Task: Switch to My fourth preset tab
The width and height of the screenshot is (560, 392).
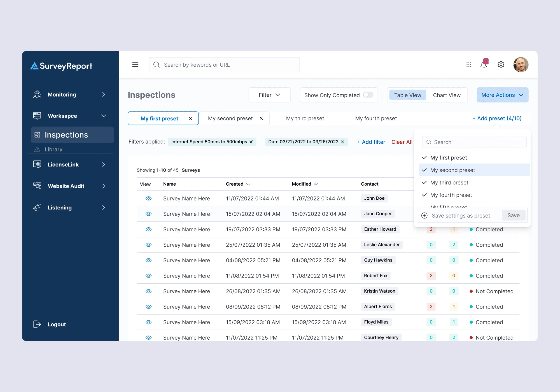Action: tap(376, 118)
